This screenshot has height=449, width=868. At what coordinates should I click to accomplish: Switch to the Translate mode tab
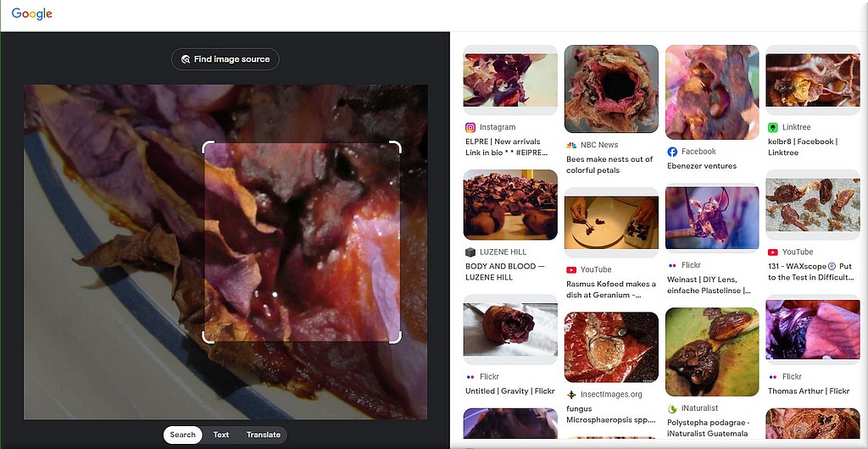[264, 435]
